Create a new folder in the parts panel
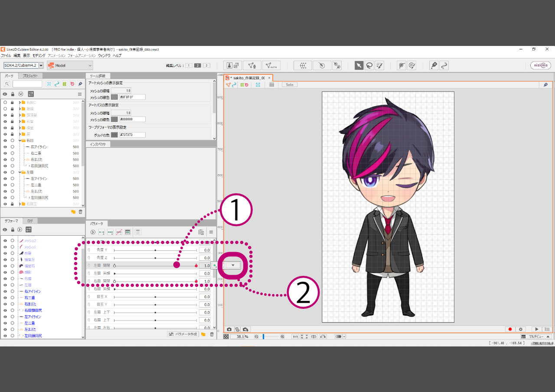Image resolution: width=555 pixels, height=392 pixels. pyautogui.click(x=73, y=212)
